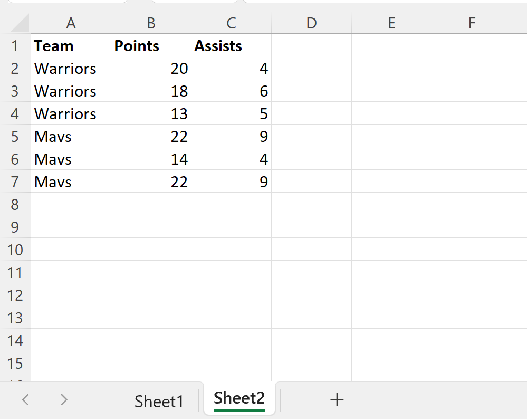
Task: Click the Select All corner triangle
Action: [x=20, y=24]
